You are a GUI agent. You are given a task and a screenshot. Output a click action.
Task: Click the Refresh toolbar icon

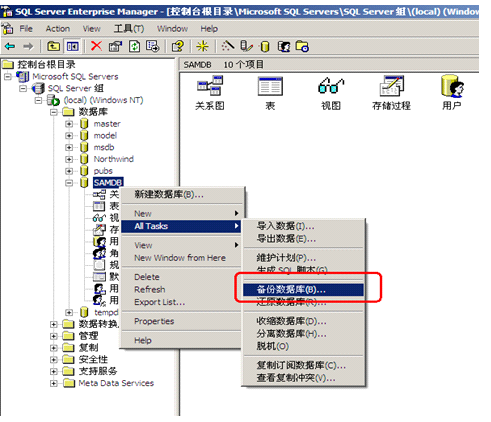[x=135, y=46]
